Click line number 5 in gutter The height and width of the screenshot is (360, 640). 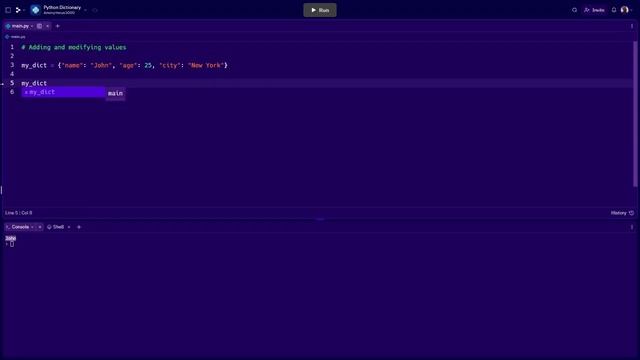tap(12, 83)
